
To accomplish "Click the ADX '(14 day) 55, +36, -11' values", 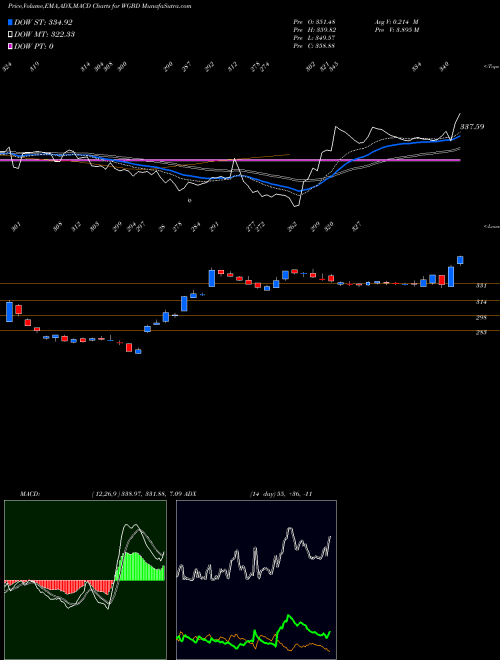I will point(280,494).
